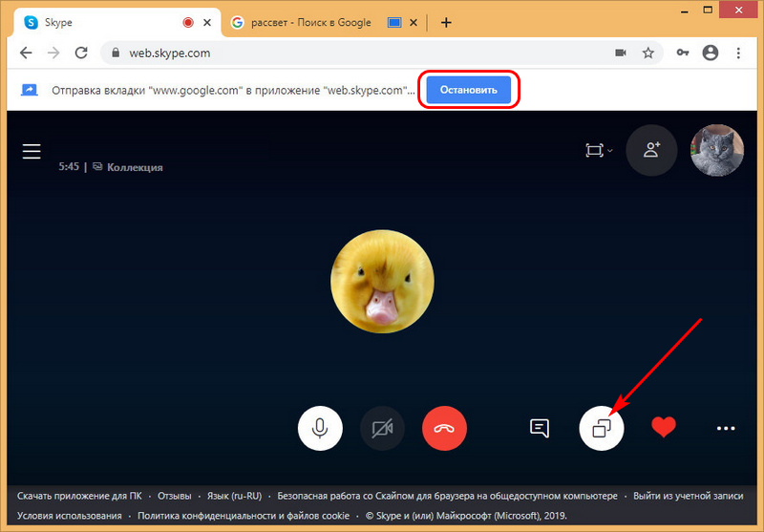Switch to the Skype browser tab
764x532 pixels.
click(x=117, y=22)
